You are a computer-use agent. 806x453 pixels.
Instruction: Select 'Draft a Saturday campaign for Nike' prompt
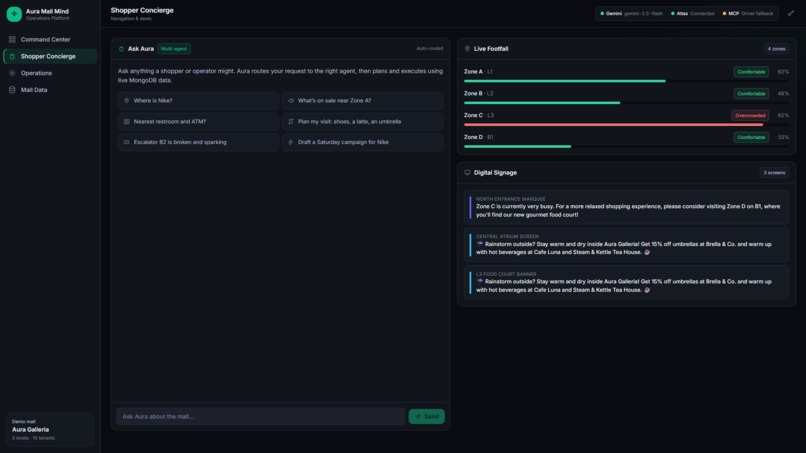pos(362,142)
